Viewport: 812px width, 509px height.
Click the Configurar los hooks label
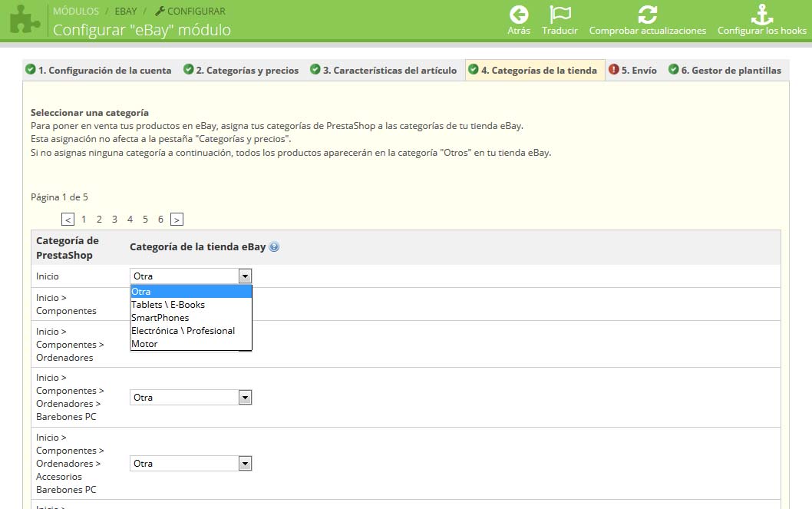pos(762,31)
